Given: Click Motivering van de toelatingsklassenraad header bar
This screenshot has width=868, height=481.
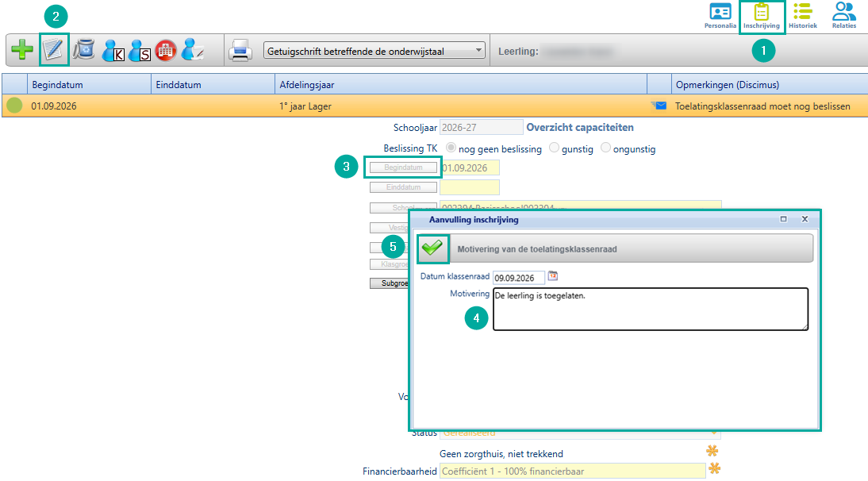Looking at the screenshot, I should (631, 248).
